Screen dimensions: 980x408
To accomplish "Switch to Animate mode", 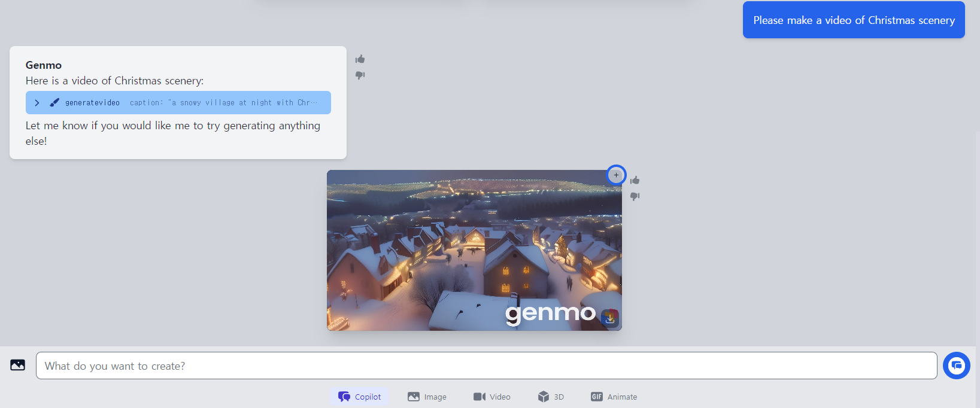I will [x=614, y=397].
